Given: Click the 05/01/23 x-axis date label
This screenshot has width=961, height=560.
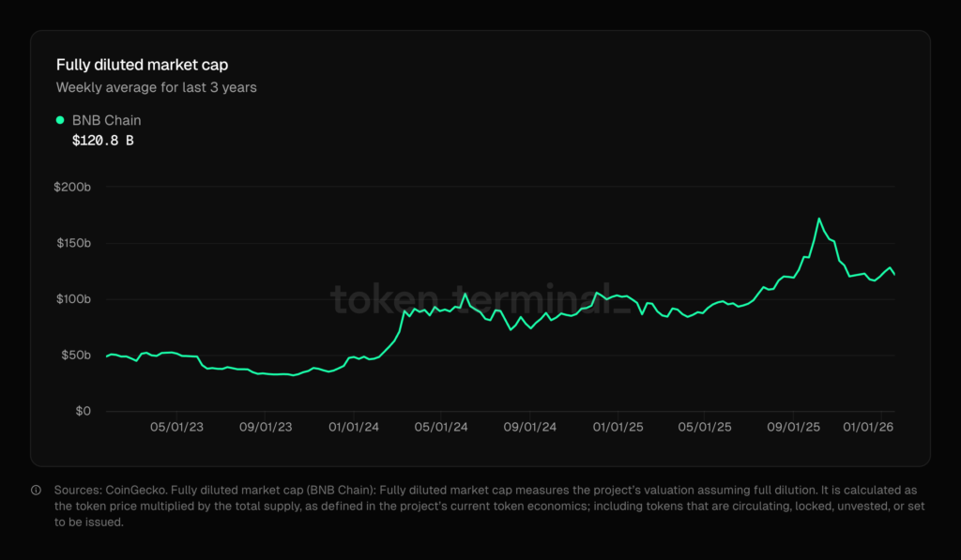Looking at the screenshot, I should 175,428.
